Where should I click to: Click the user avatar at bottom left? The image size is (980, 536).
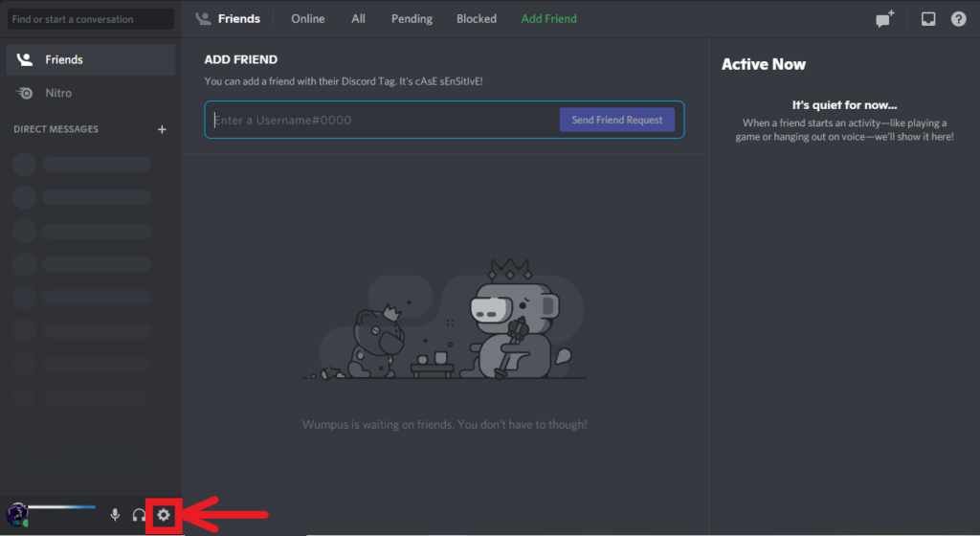tap(17, 515)
